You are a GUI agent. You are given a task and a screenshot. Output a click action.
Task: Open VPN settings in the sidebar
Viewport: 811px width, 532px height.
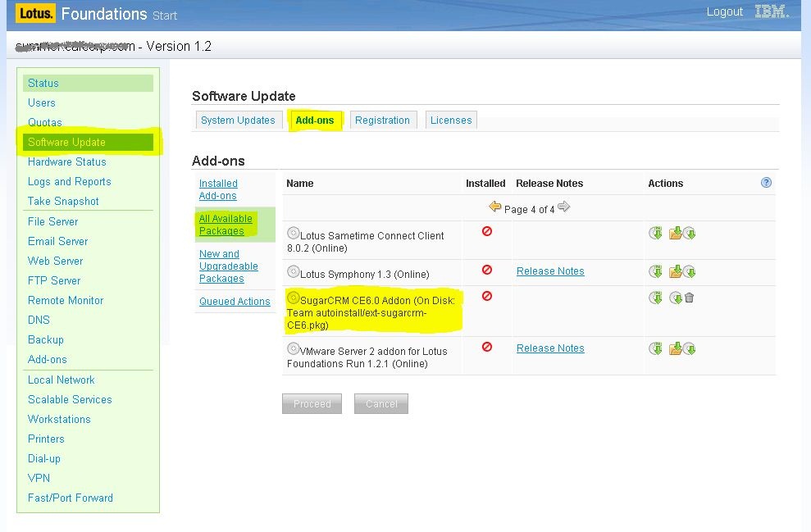click(39, 478)
